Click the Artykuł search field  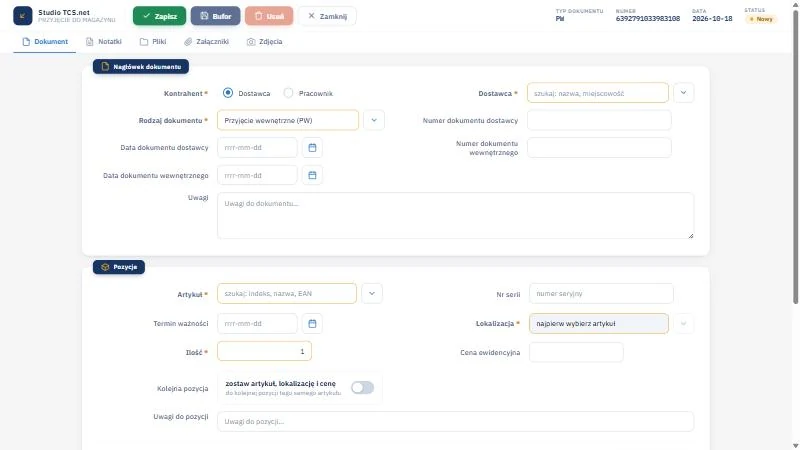[287, 293]
